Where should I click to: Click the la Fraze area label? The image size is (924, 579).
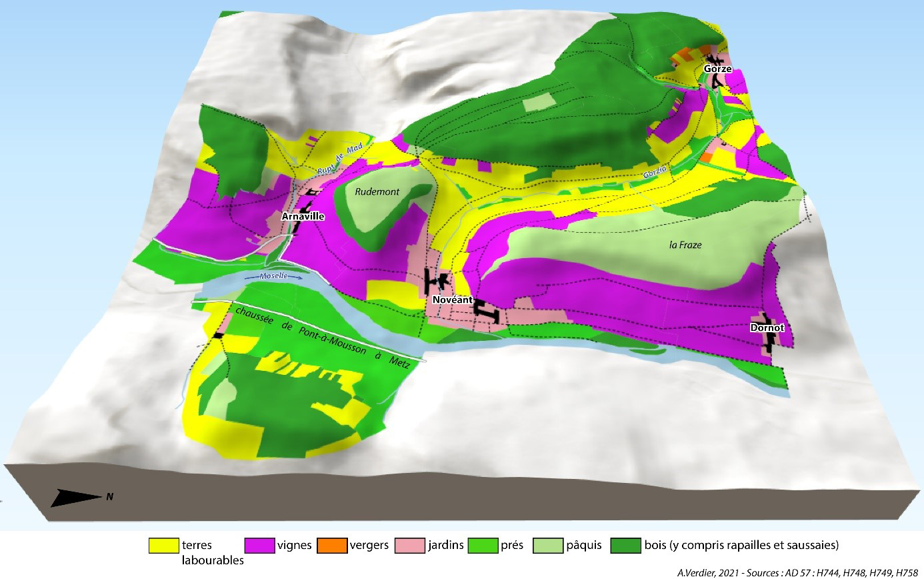pyautogui.click(x=685, y=245)
